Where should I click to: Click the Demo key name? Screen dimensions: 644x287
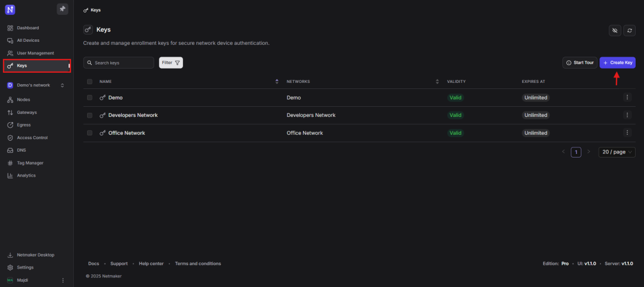[116, 98]
